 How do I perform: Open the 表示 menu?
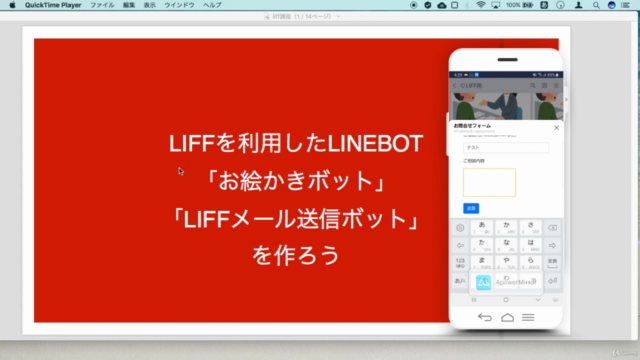coord(150,5)
